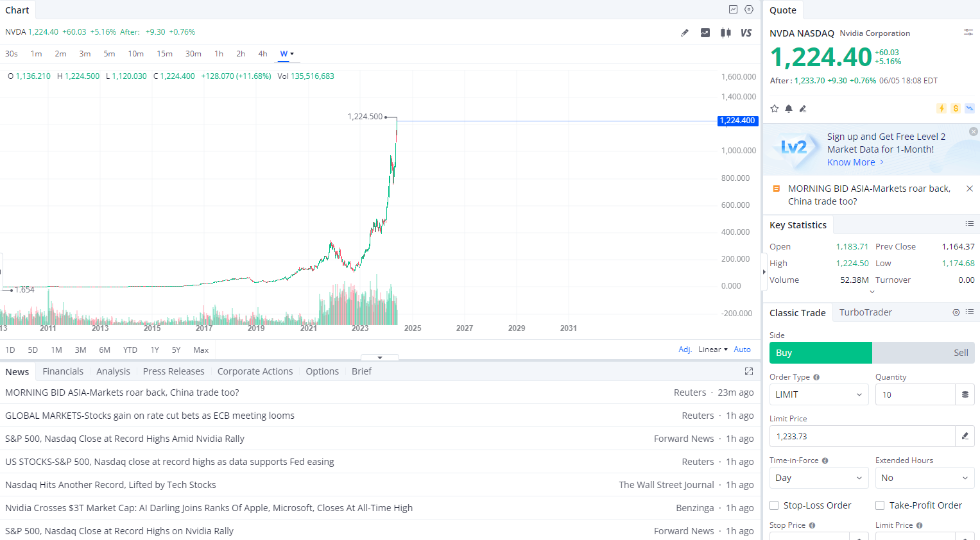Screen dimensions: 980x540
Task: Enable the Stop-Loss Order checkbox
Action: (x=774, y=505)
